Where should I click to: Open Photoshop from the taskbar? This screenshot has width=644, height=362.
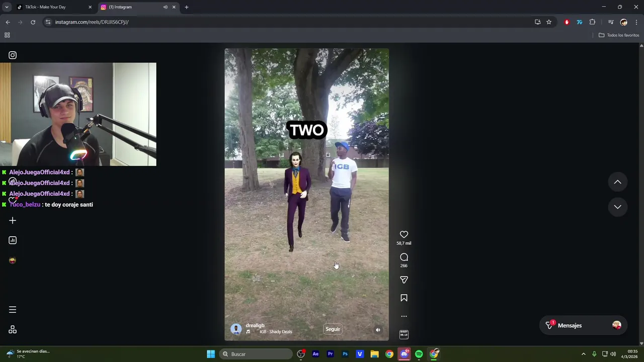tap(345, 354)
